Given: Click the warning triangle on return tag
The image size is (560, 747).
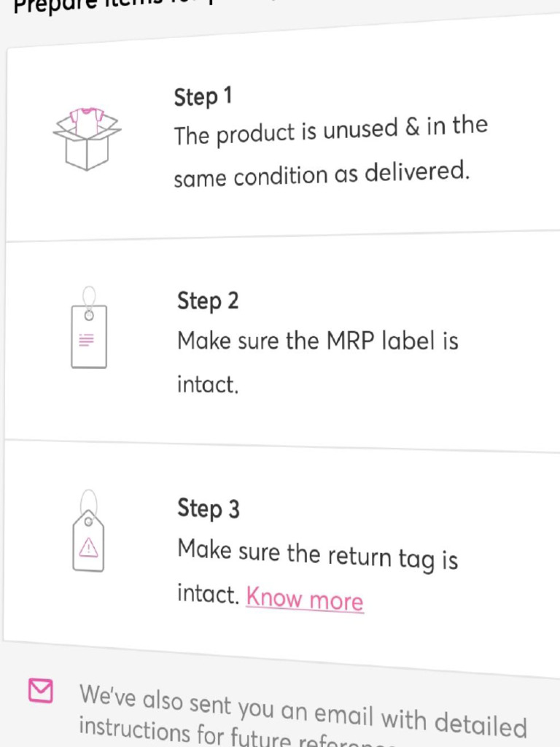Looking at the screenshot, I should [88, 548].
